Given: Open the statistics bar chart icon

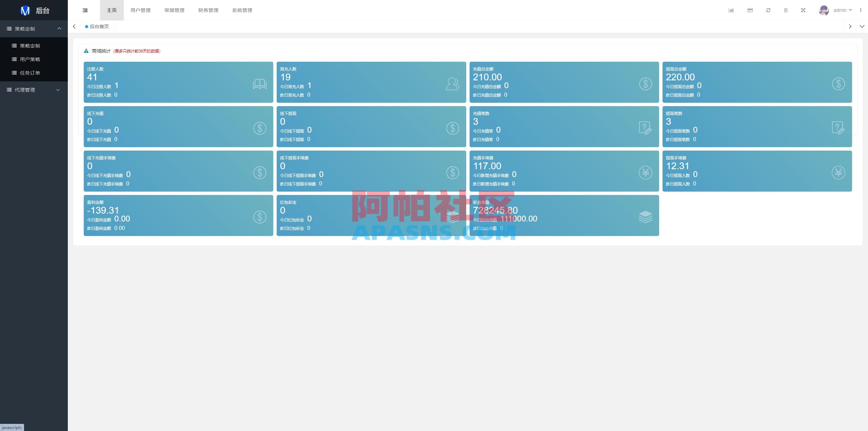Looking at the screenshot, I should (x=731, y=10).
